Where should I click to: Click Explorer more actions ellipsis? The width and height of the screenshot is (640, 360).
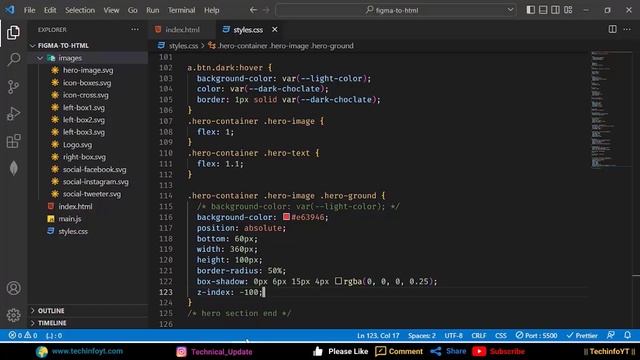coord(135,29)
